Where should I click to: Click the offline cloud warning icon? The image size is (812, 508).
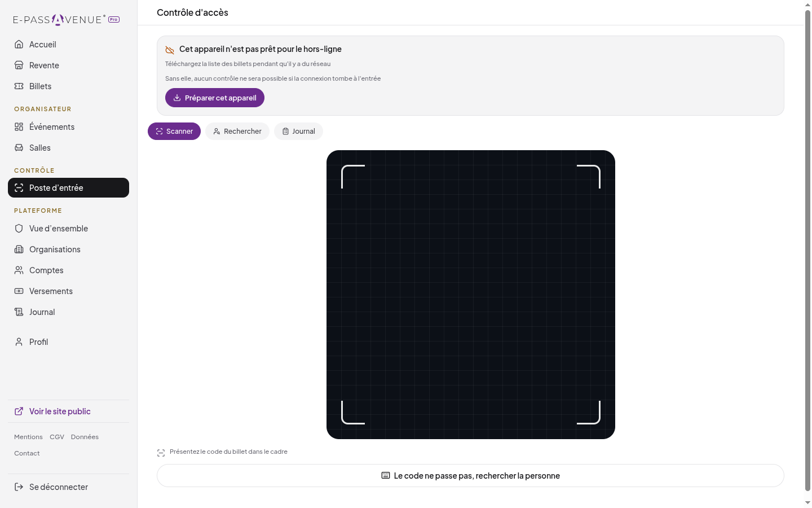170,50
